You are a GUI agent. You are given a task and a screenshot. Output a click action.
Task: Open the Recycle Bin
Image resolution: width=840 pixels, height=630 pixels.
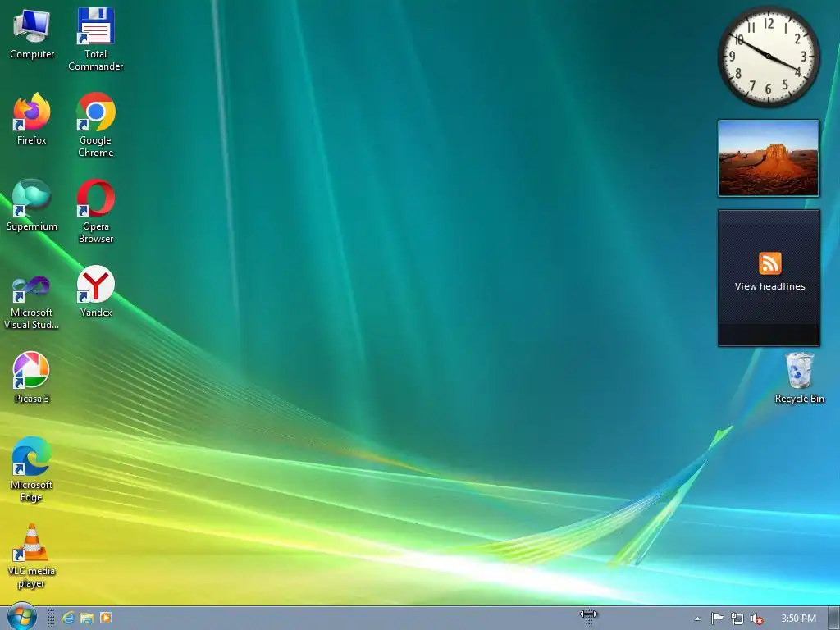tap(799, 377)
